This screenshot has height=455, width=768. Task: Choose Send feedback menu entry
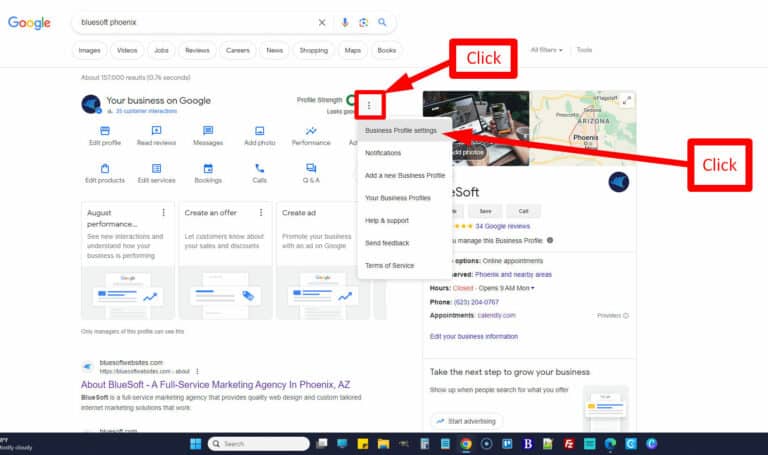tap(405, 243)
